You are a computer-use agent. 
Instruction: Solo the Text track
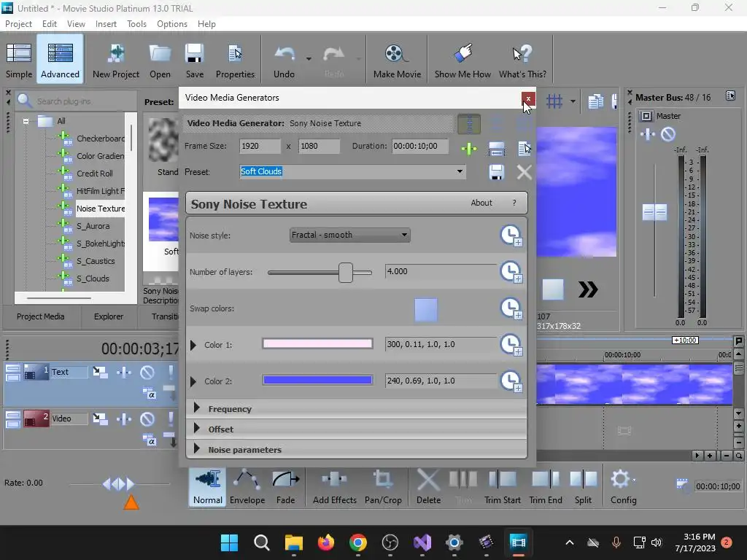[171, 372]
